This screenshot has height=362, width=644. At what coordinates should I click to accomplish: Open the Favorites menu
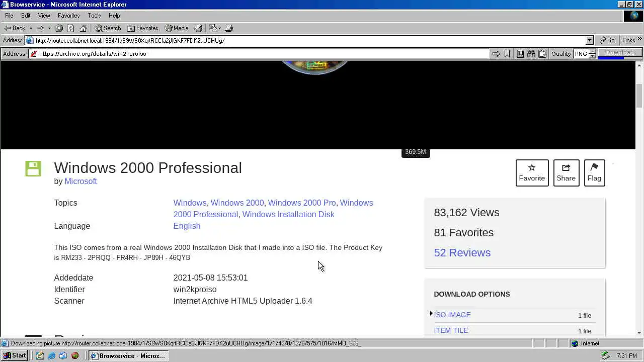[x=68, y=16]
